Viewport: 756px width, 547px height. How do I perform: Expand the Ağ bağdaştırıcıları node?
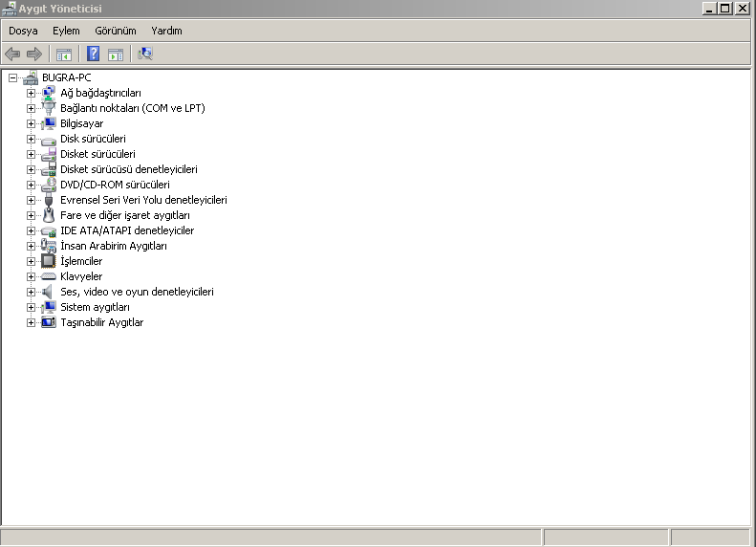click(x=31, y=93)
